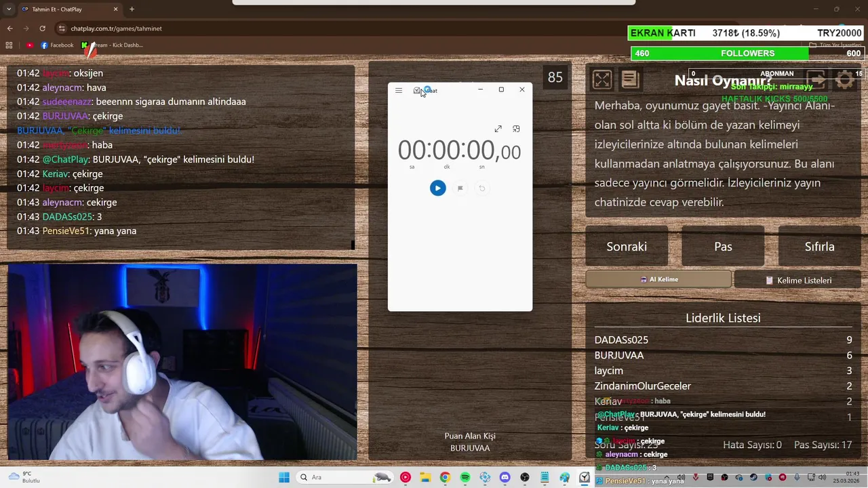
Task: Open the Kick Dashboard bookmark
Action: point(113,45)
